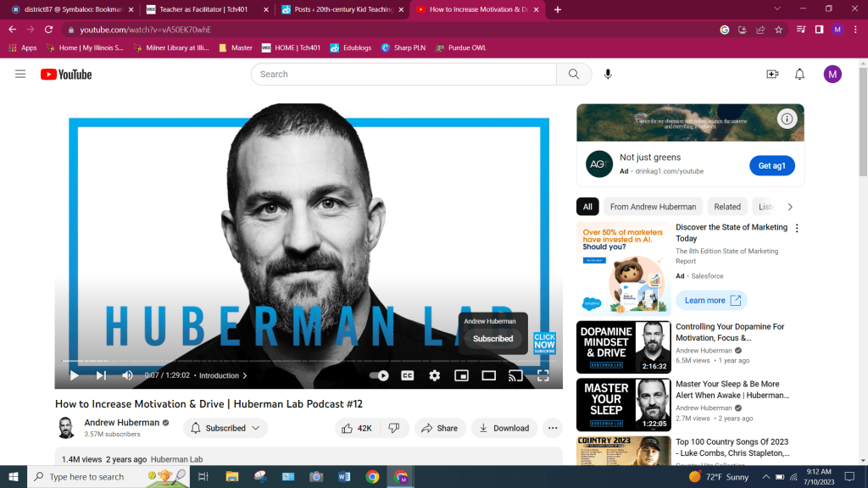The height and width of the screenshot is (488, 868).
Task: Click the Windows taskbar search box
Action: click(x=108, y=477)
